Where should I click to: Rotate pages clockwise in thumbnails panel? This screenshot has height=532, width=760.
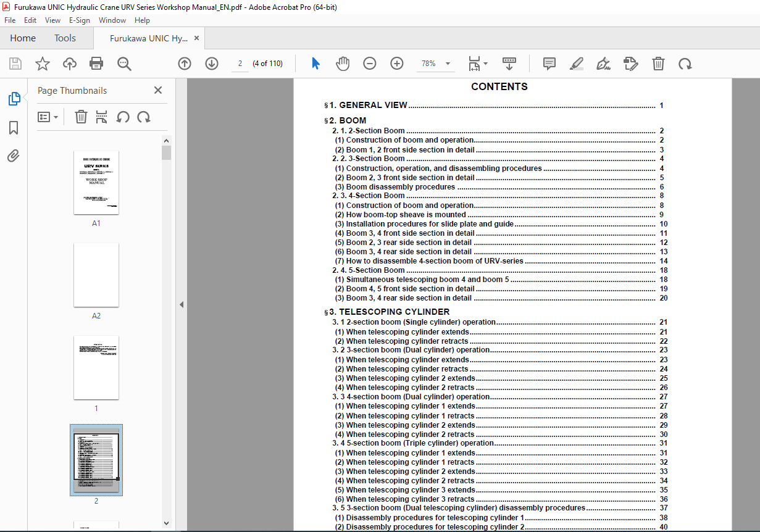[144, 117]
